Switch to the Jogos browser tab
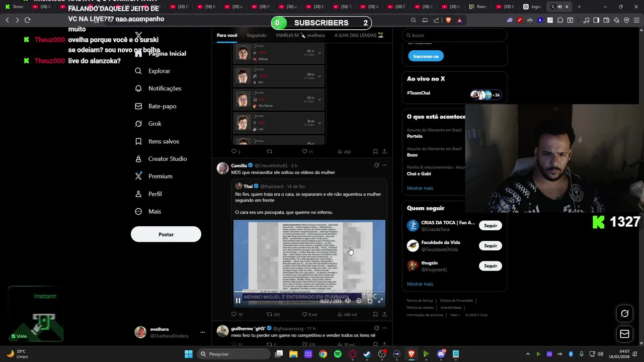The width and height of the screenshot is (644, 362). (x=532, y=7)
